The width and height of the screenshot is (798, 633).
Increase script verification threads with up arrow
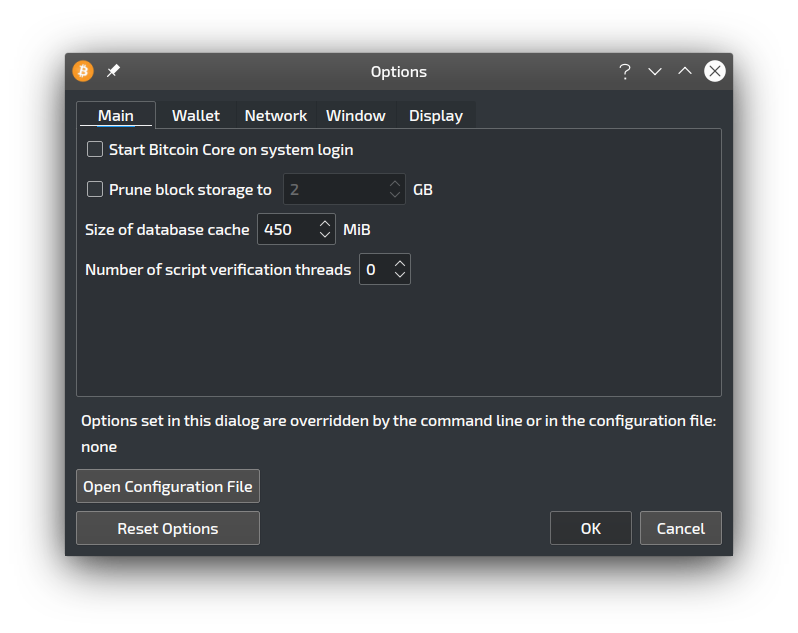[x=400, y=263]
